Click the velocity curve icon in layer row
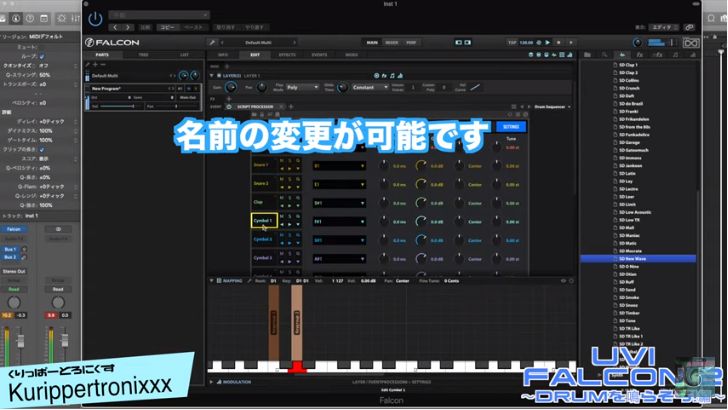The width and height of the screenshot is (728, 410). pyautogui.click(x=474, y=87)
